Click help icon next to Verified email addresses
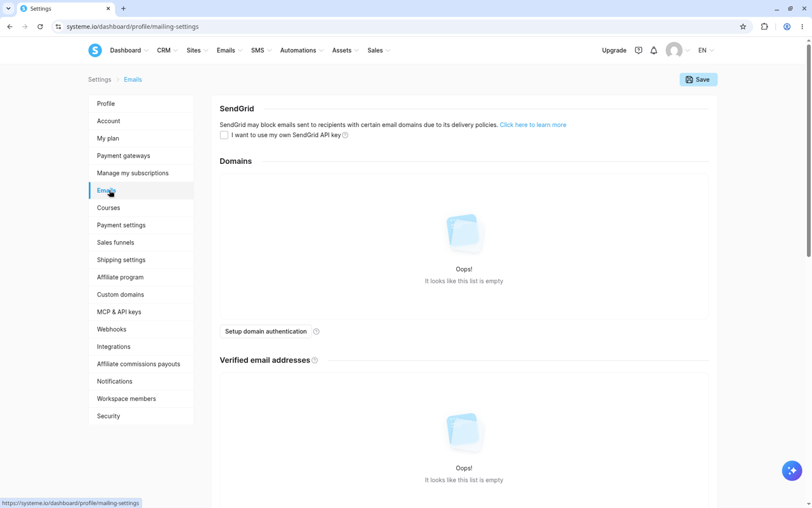The height and width of the screenshot is (508, 812). pyautogui.click(x=315, y=361)
